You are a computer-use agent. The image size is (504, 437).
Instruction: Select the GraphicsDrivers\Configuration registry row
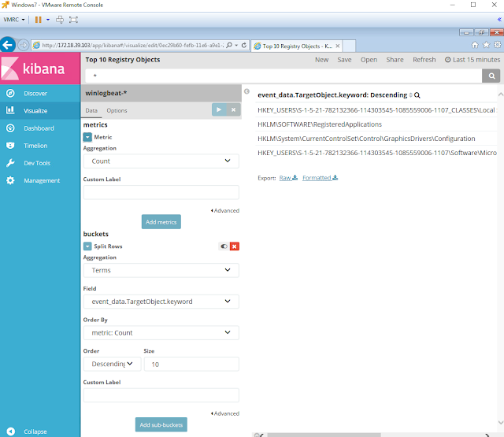[x=376, y=139]
